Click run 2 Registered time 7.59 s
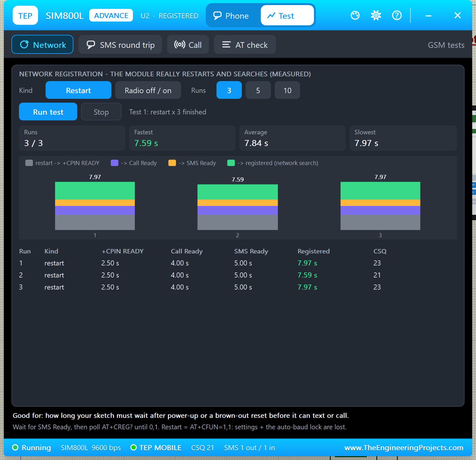Viewport: 476px width, 460px height. (x=307, y=275)
